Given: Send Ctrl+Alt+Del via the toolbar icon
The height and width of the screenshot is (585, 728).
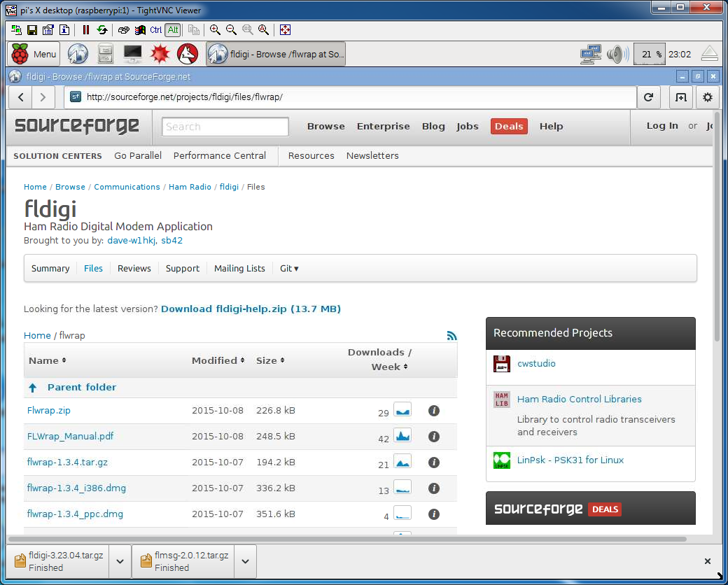Looking at the screenshot, I should (x=123, y=30).
